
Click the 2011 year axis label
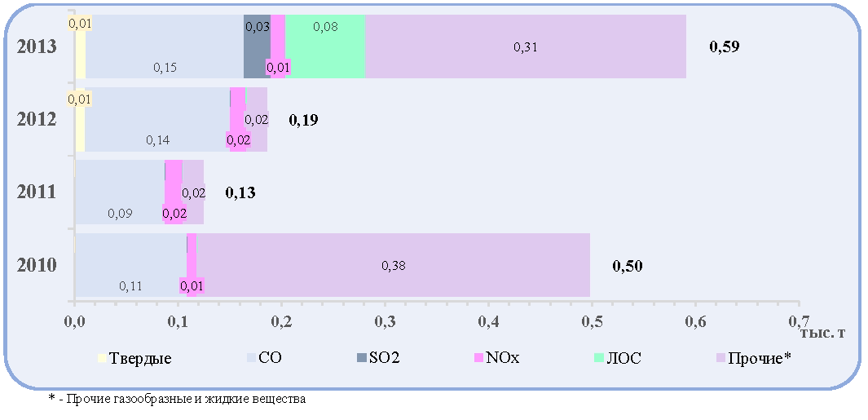(37, 192)
